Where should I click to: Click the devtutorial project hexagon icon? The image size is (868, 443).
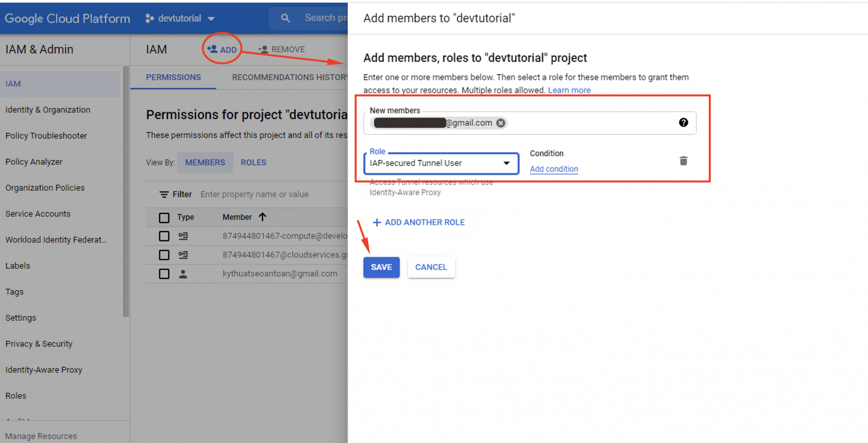click(x=150, y=18)
